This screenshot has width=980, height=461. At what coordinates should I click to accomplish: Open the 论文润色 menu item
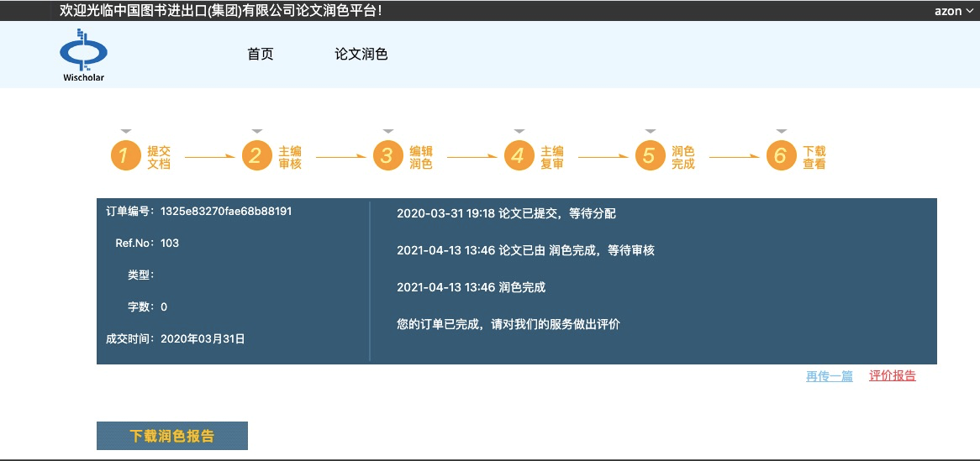(x=361, y=55)
